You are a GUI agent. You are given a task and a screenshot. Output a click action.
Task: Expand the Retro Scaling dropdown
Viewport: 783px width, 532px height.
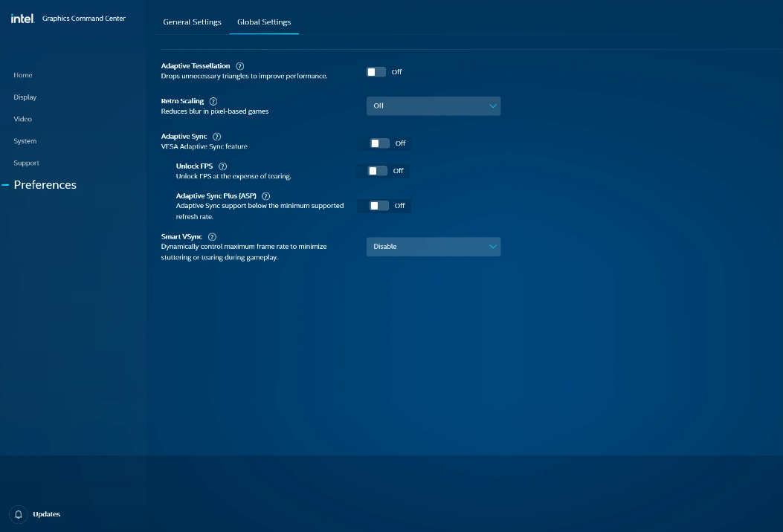pyautogui.click(x=434, y=106)
